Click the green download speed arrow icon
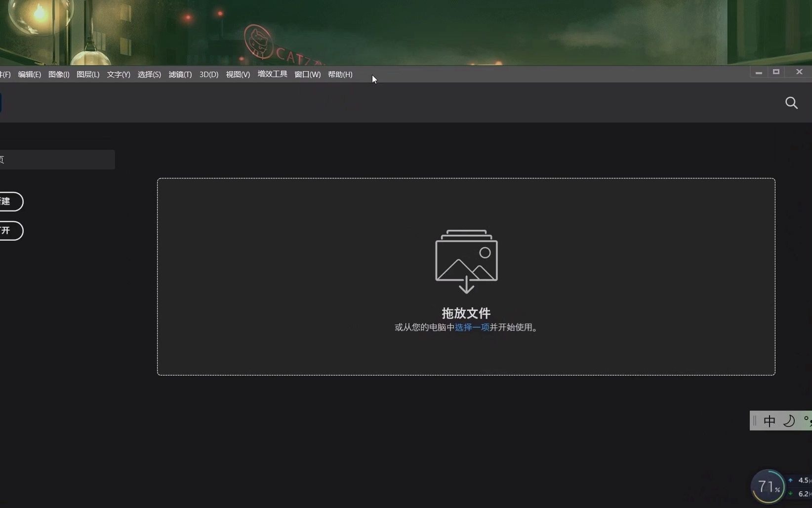 [790, 494]
